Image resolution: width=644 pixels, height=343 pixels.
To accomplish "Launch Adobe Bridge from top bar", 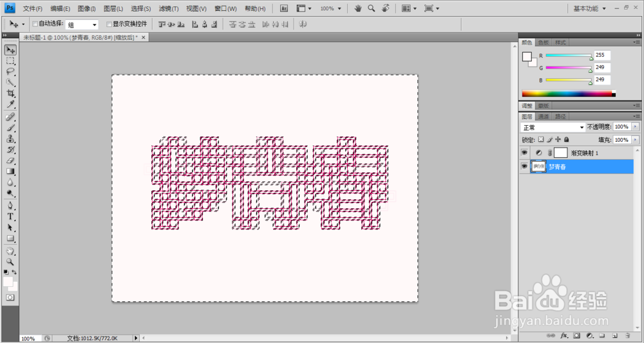I will [x=284, y=8].
